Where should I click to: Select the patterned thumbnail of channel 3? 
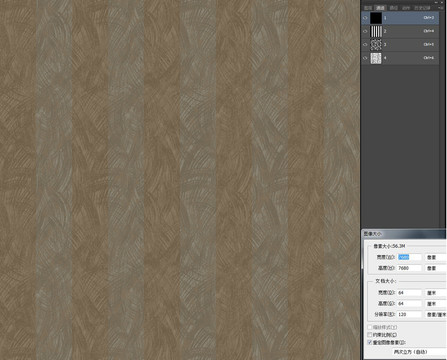coord(376,45)
